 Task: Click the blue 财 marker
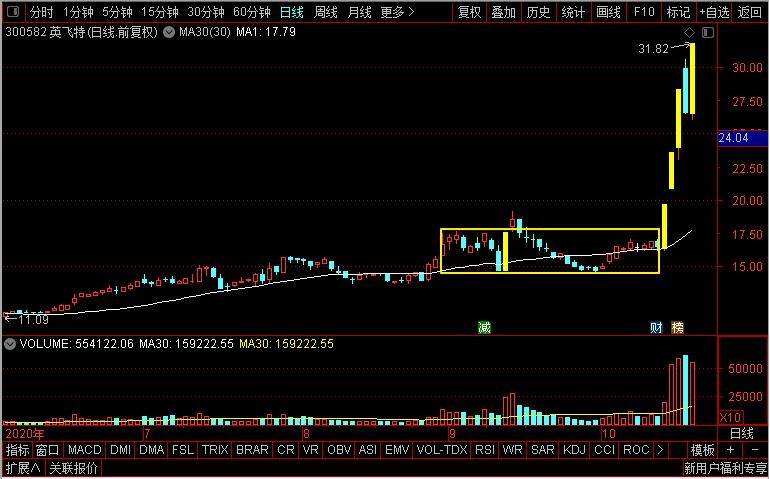coord(657,328)
